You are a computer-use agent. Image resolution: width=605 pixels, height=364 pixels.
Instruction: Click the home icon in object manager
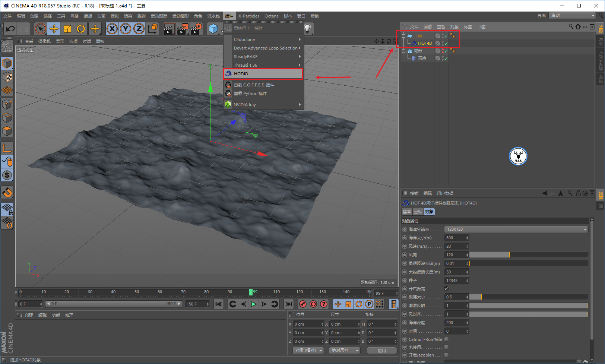(x=578, y=26)
